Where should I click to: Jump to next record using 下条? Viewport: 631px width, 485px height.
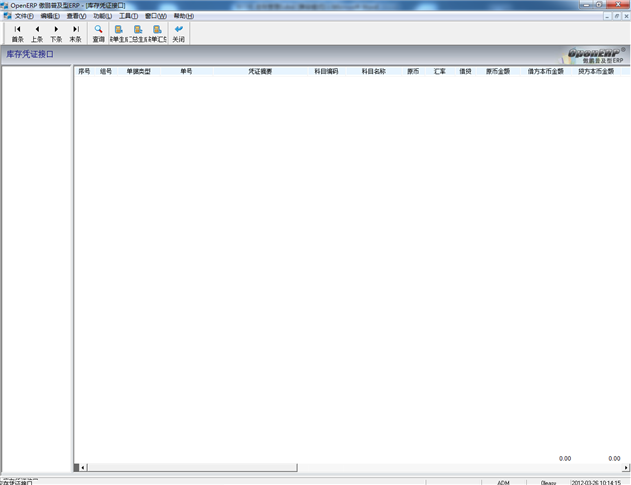coord(56,33)
